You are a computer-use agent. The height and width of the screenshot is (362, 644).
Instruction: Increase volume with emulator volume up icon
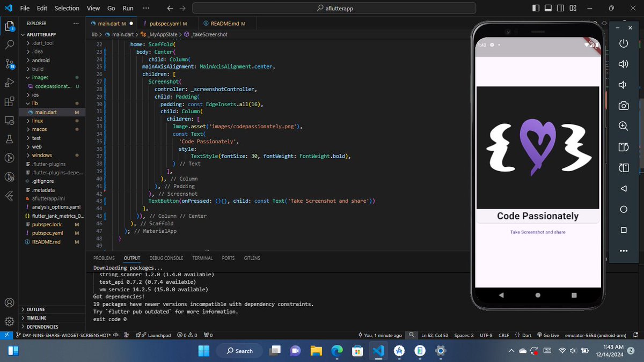[x=623, y=63]
